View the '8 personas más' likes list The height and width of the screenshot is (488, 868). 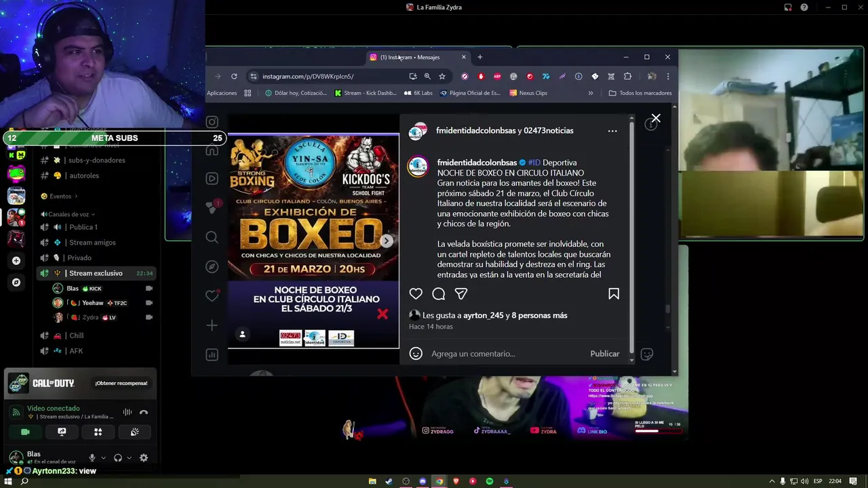coord(540,315)
